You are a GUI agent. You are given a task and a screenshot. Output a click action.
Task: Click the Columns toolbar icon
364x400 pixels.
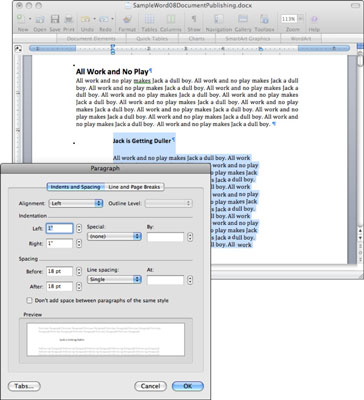pos(171,19)
